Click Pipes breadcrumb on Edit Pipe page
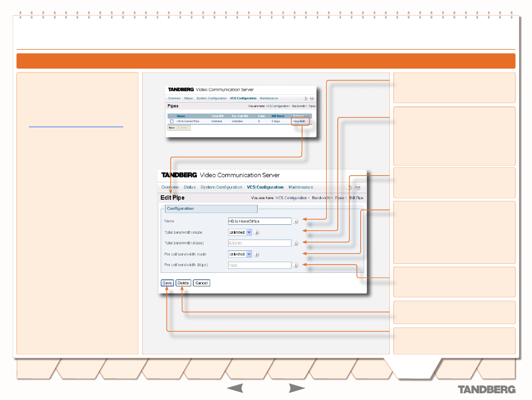 point(339,198)
